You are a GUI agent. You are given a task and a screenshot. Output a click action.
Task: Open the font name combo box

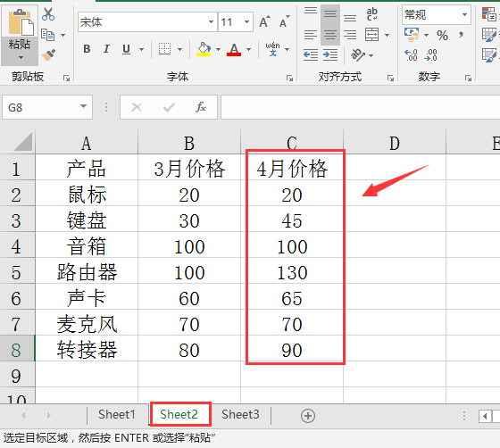point(147,22)
